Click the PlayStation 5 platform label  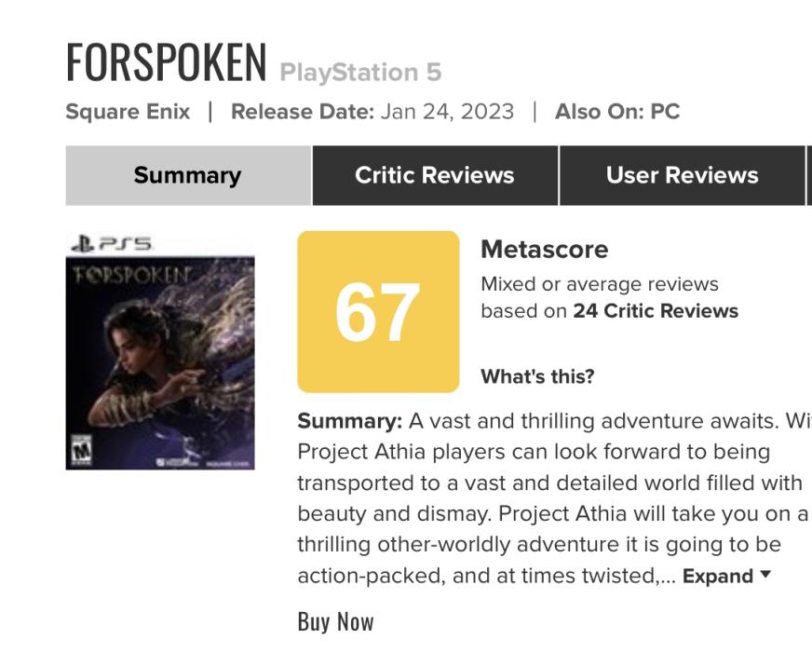coord(360,72)
